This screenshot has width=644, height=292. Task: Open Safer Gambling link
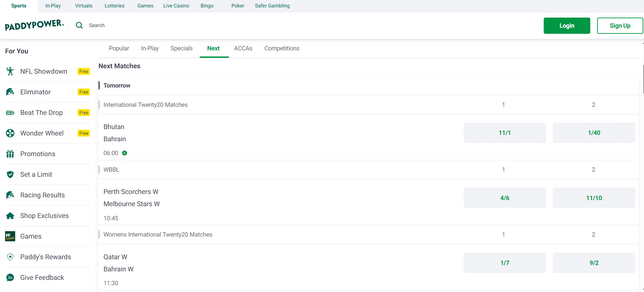tap(272, 6)
